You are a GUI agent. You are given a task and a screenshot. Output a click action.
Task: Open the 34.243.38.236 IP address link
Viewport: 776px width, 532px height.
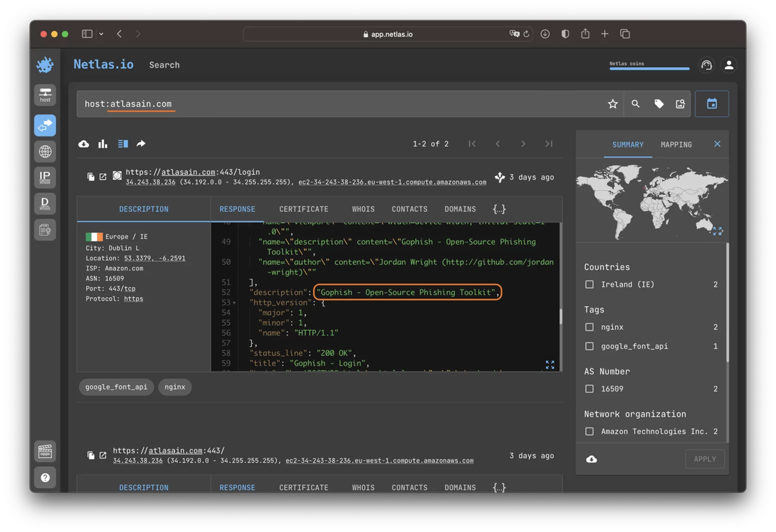pos(150,182)
